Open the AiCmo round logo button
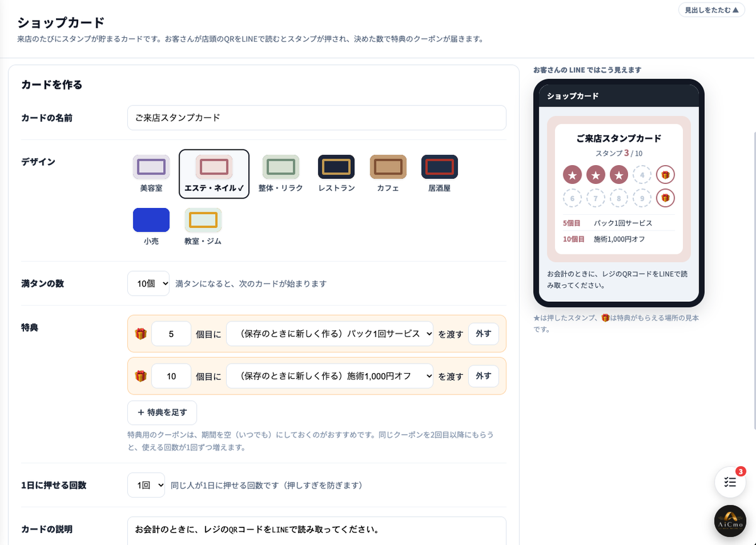Viewport: 756px width, 545px height. (x=731, y=521)
